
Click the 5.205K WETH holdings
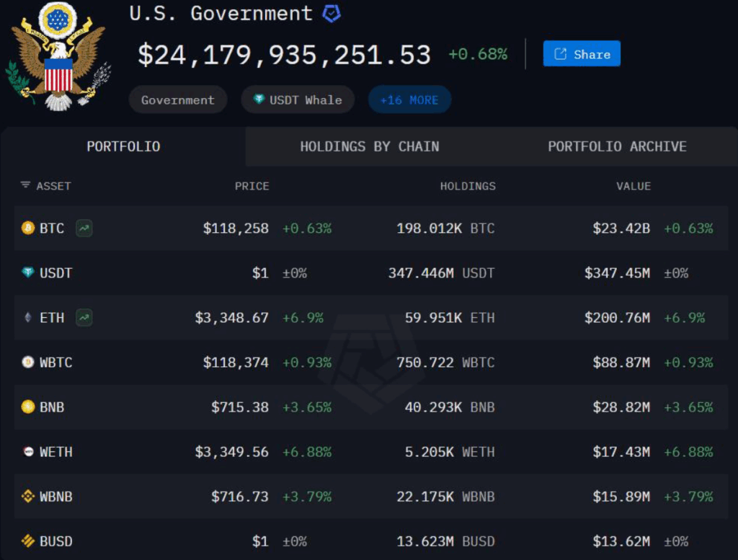[x=450, y=452]
